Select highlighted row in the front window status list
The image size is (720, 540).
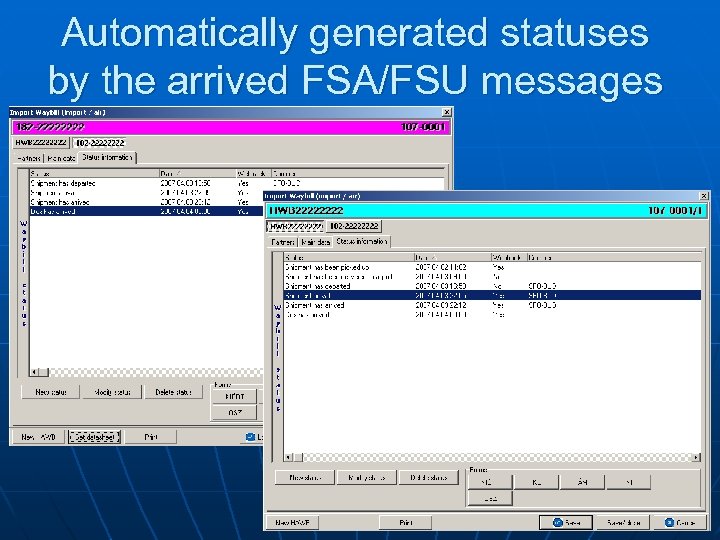point(492,295)
